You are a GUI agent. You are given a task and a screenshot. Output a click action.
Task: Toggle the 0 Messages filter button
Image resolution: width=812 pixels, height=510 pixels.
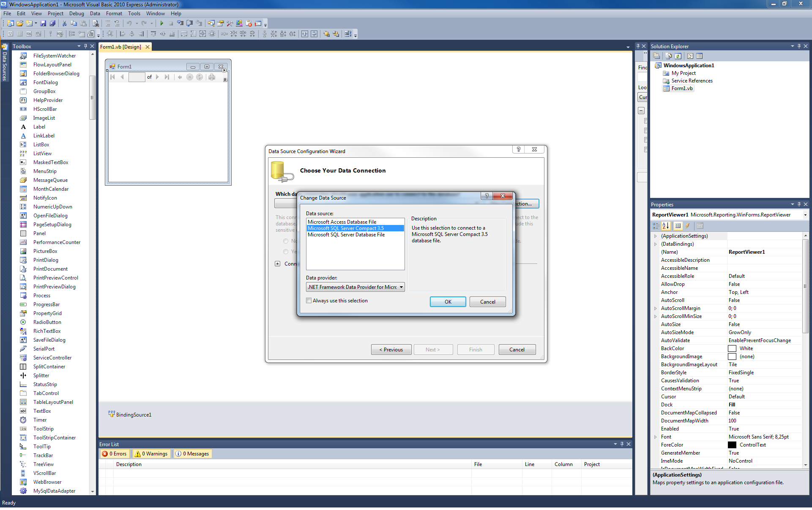[192, 454]
